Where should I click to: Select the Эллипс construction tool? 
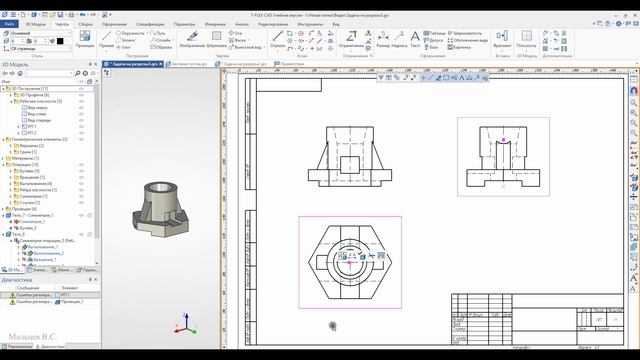(x=127, y=40)
